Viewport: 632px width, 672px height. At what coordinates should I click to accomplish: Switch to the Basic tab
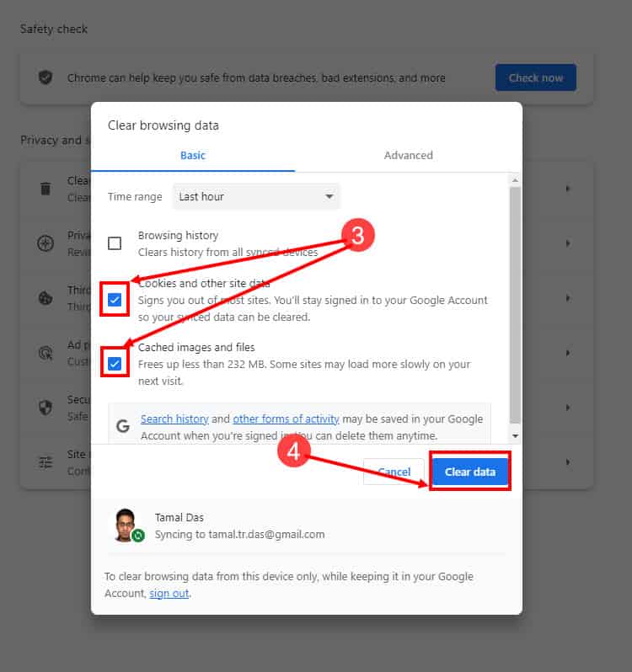point(192,156)
